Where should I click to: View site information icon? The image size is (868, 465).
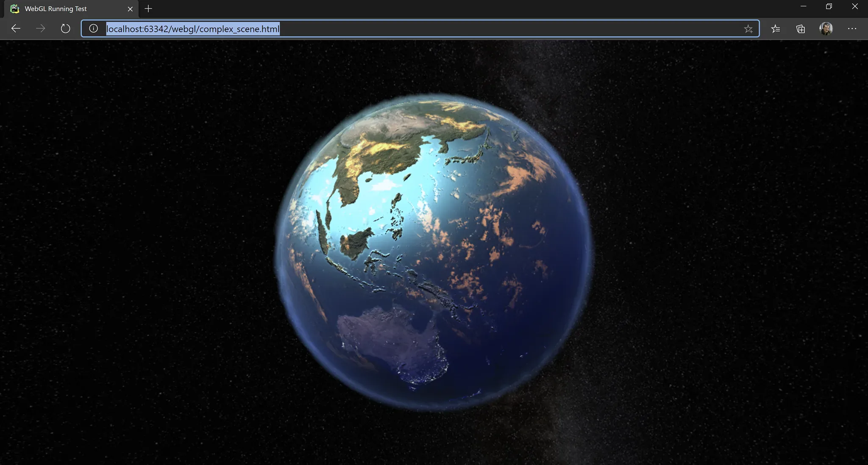click(x=93, y=29)
